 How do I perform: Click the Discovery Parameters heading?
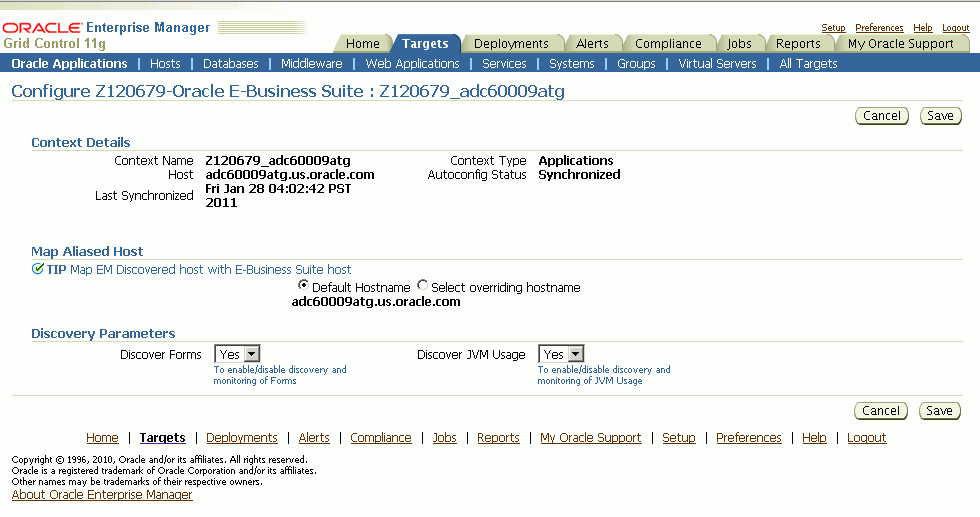(103, 333)
